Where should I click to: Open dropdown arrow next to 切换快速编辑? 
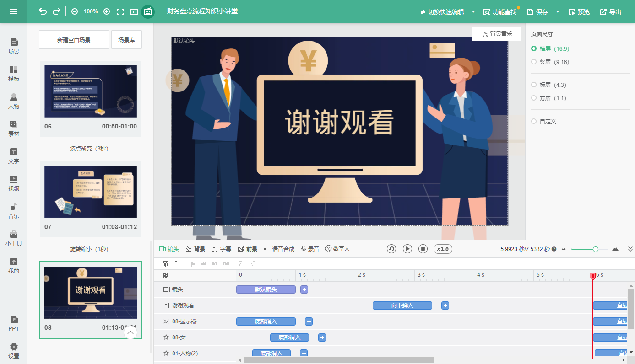tap(473, 11)
